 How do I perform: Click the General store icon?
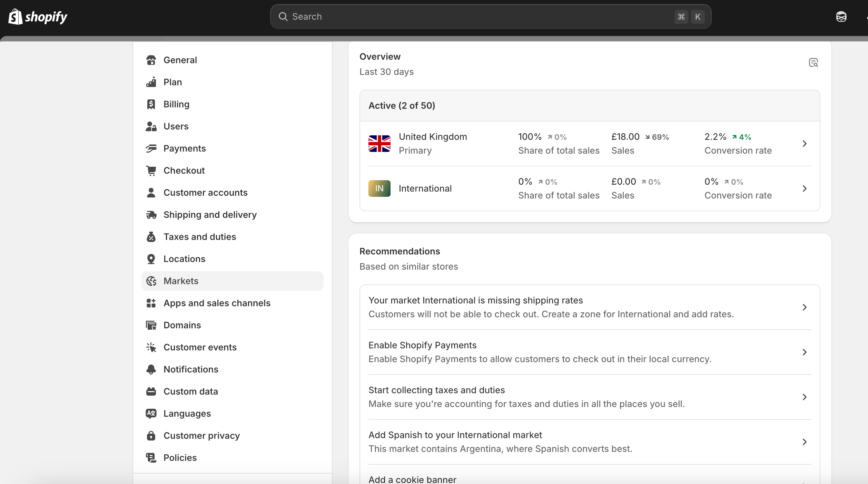click(x=151, y=60)
